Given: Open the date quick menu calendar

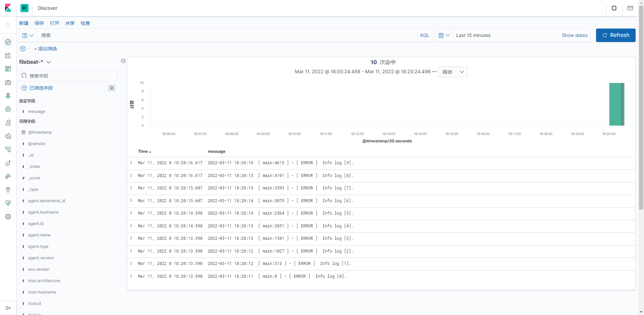Looking at the screenshot, I should [444, 35].
